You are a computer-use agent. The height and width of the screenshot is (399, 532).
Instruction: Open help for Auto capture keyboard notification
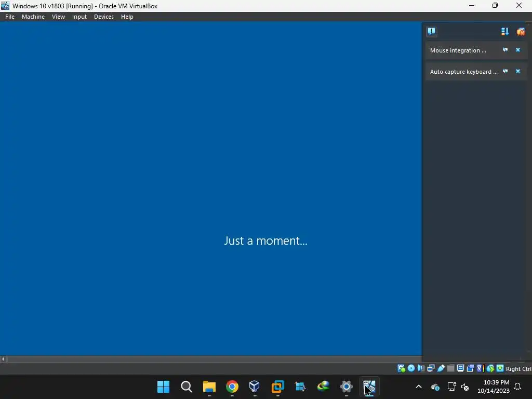[x=505, y=71]
